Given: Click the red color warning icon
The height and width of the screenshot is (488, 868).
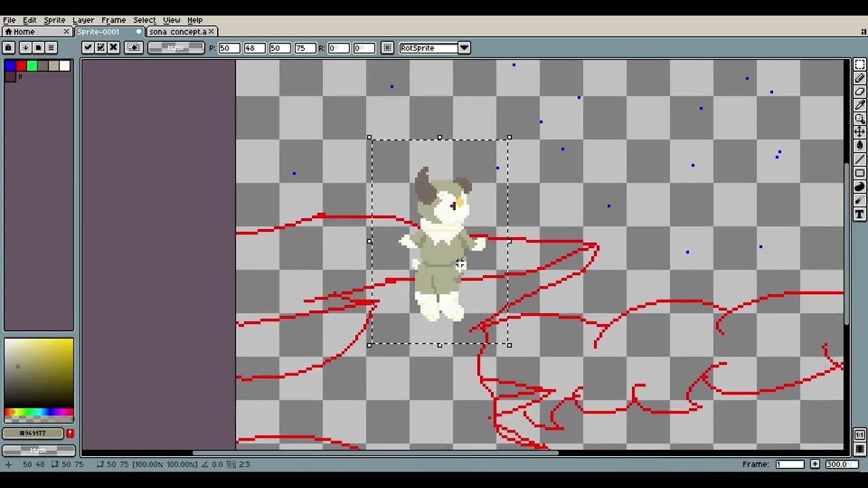Looking at the screenshot, I should (70, 433).
